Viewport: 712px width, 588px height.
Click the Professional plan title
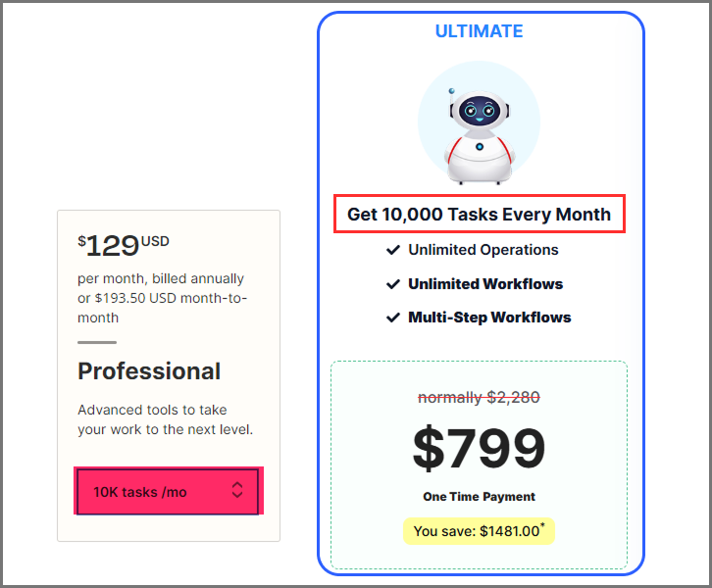point(149,371)
